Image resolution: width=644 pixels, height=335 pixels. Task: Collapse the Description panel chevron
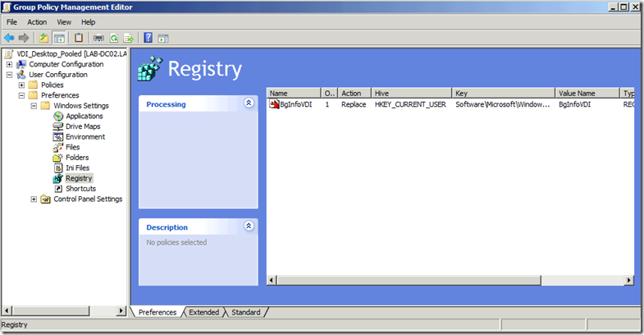click(x=249, y=226)
